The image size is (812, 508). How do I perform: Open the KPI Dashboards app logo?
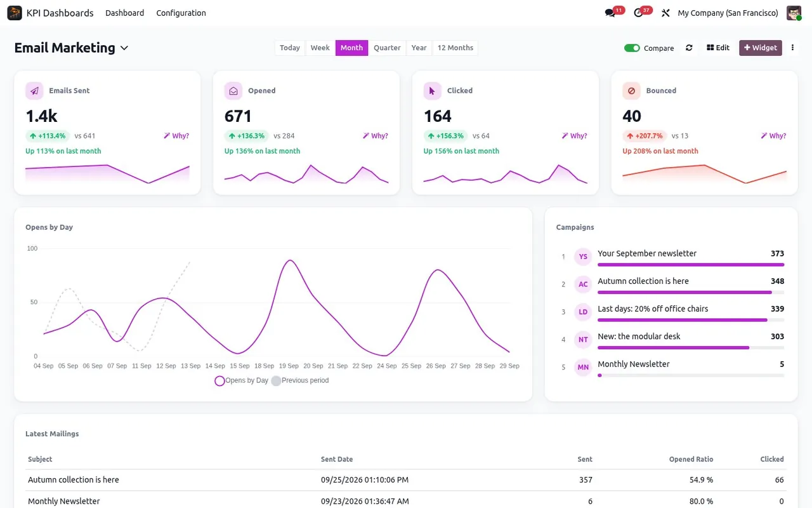tap(15, 13)
